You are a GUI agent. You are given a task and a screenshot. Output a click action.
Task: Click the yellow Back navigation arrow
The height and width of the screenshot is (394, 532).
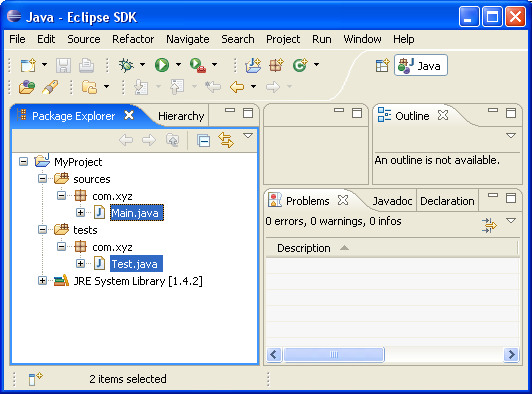(237, 87)
